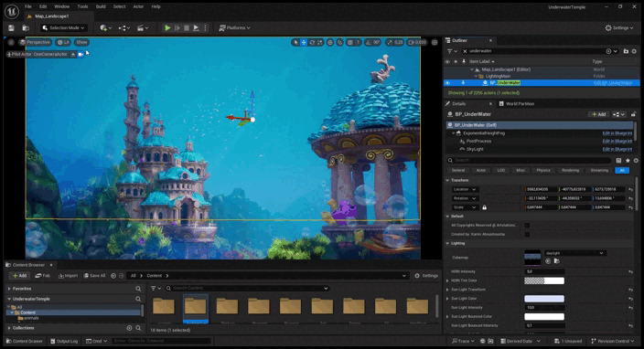Click Save All in Content Browser
Image resolution: width=644 pixels, height=349 pixels.
point(94,276)
